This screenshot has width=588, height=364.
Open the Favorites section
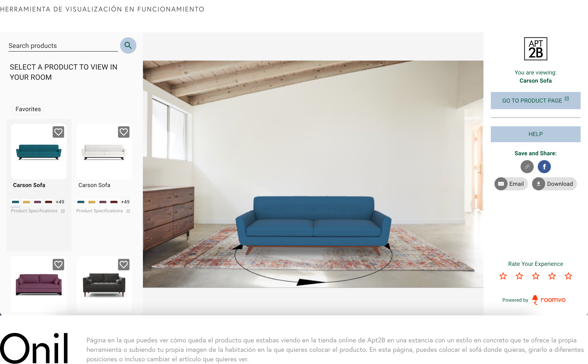tap(28, 109)
